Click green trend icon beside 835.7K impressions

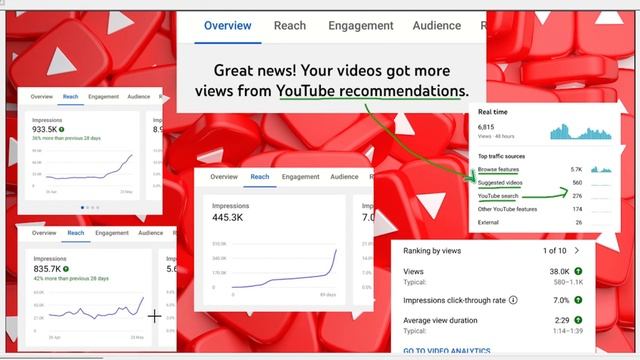pos(66,269)
